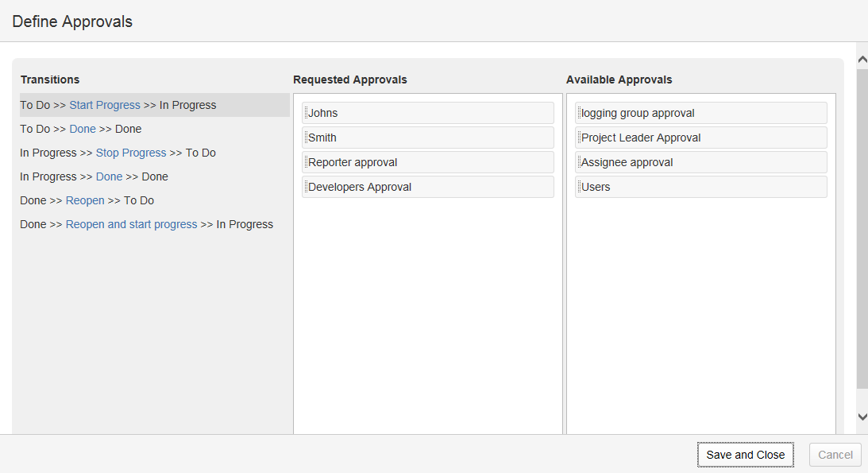Image resolution: width=868 pixels, height=473 pixels.
Task: Select the Start Progress transition link
Action: [105, 105]
